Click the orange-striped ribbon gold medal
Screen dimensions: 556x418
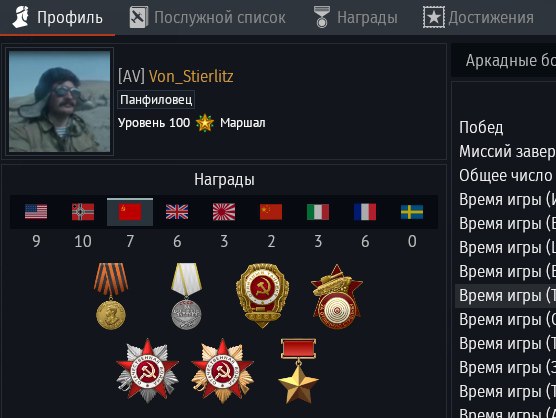(x=111, y=296)
